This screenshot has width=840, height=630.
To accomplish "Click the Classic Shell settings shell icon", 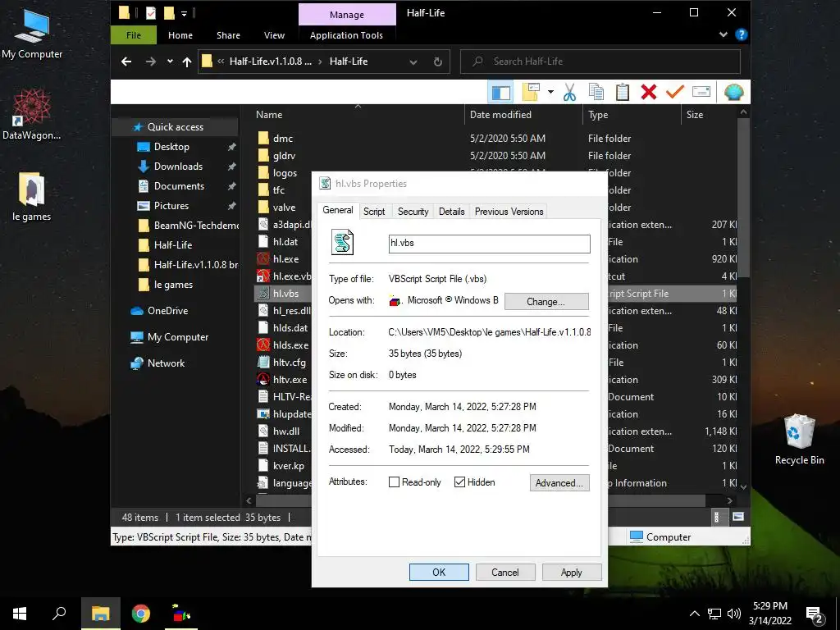I will 733,92.
